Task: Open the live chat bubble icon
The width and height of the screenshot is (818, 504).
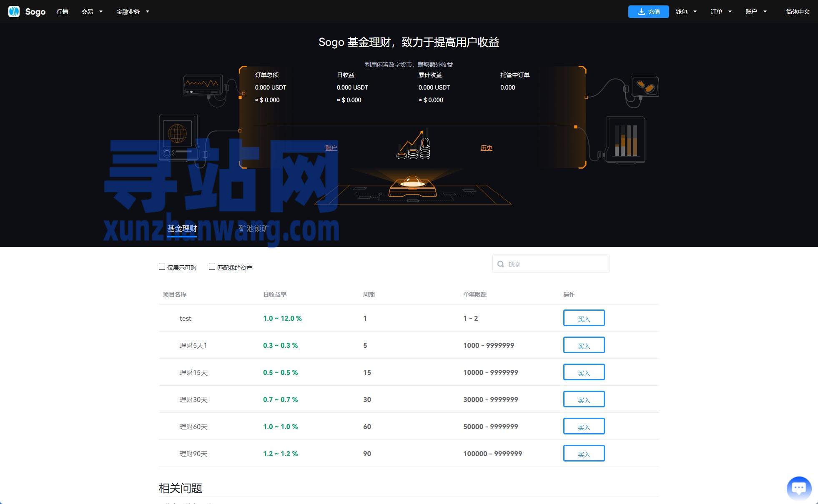Action: [799, 488]
